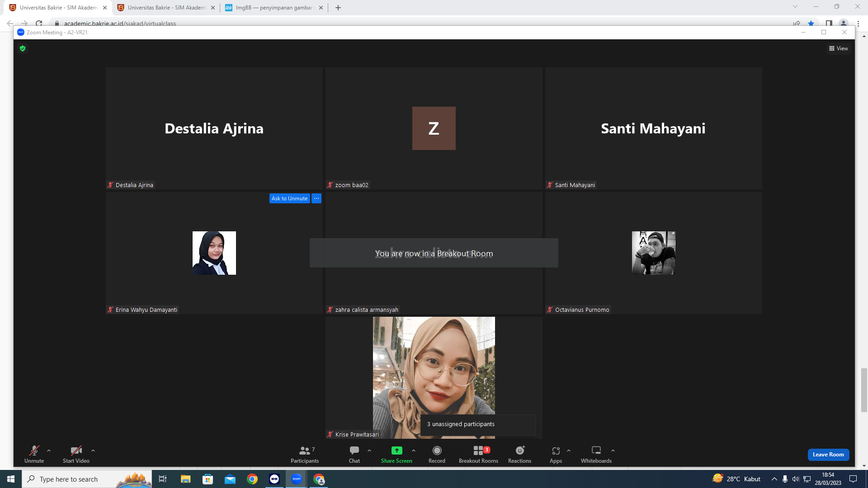Viewport: 868px width, 488px height.
Task: Open more options for Erina's video tile
Action: pos(316,198)
